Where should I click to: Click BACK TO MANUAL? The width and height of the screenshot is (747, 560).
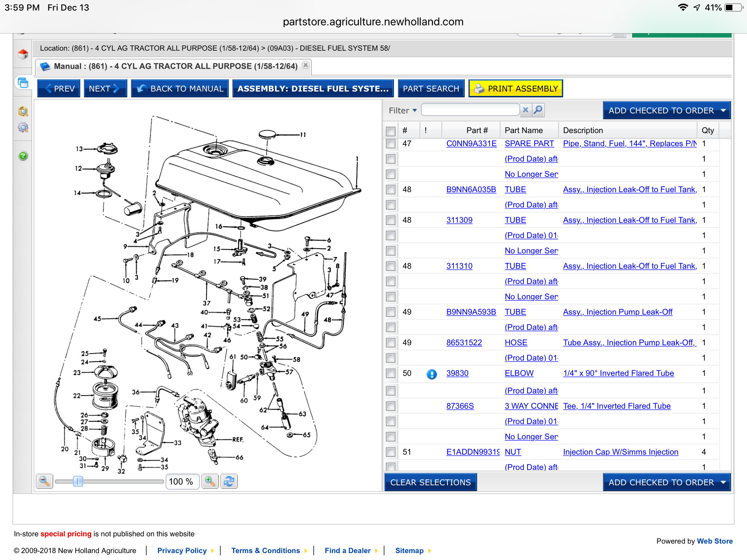(180, 89)
